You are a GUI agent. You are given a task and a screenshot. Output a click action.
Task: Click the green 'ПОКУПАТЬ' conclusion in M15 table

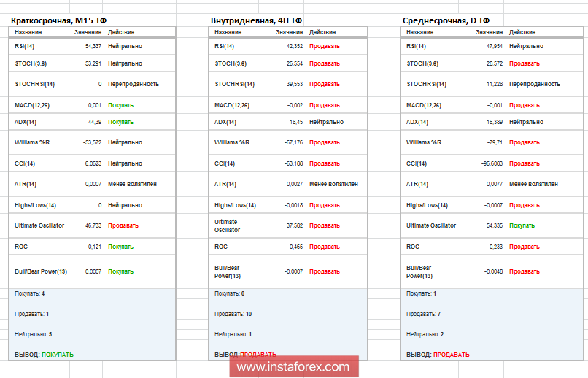click(x=58, y=355)
